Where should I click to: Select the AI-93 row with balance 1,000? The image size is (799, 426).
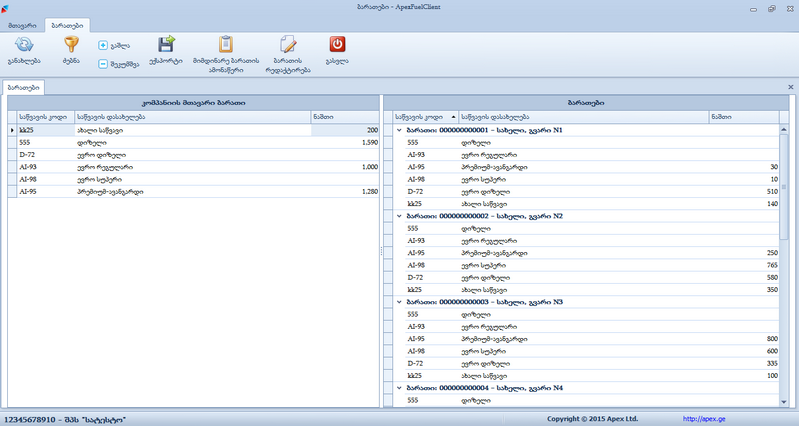click(194, 167)
